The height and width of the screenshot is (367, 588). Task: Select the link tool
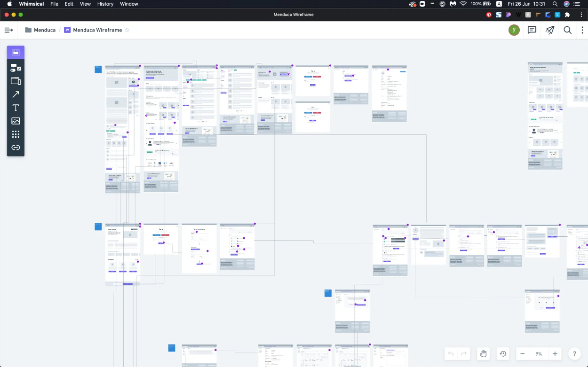pyautogui.click(x=16, y=148)
